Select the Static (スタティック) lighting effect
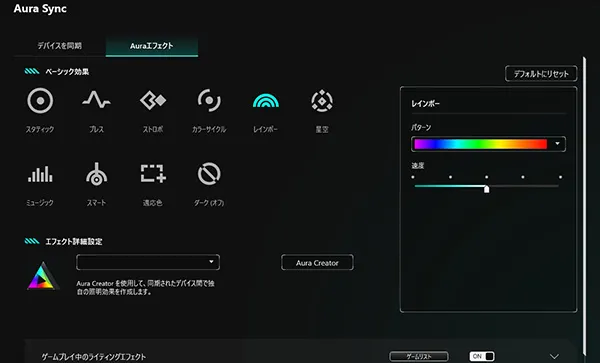The height and width of the screenshot is (363, 600). [40, 101]
